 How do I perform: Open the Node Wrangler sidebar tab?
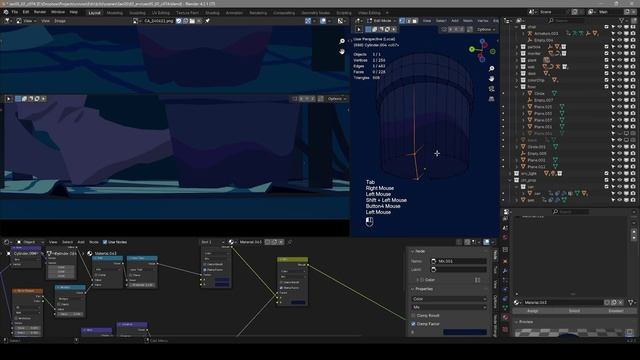tap(495, 325)
